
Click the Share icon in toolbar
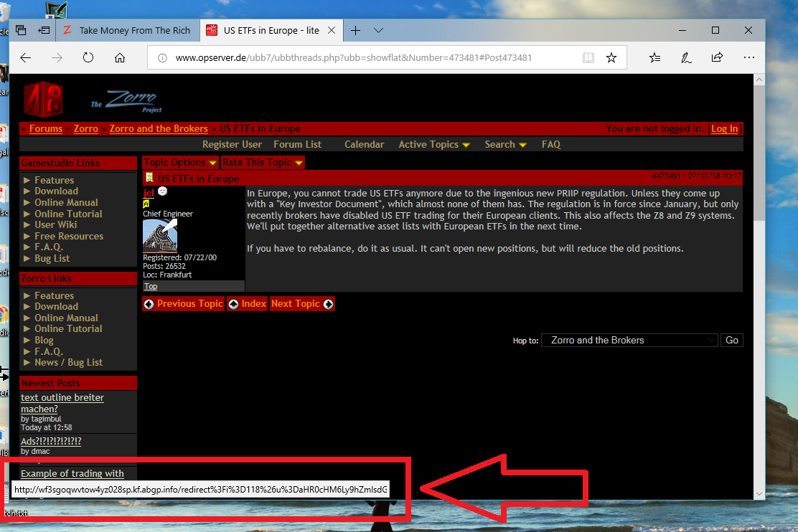[717, 57]
